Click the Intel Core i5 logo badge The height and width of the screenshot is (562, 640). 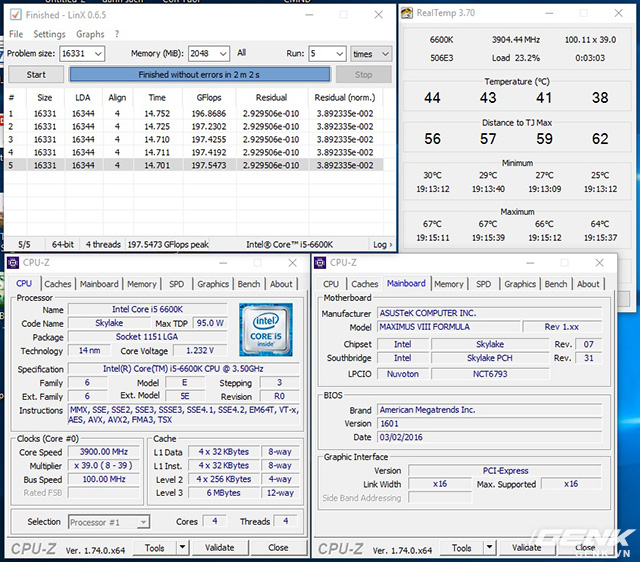pyautogui.click(x=266, y=330)
